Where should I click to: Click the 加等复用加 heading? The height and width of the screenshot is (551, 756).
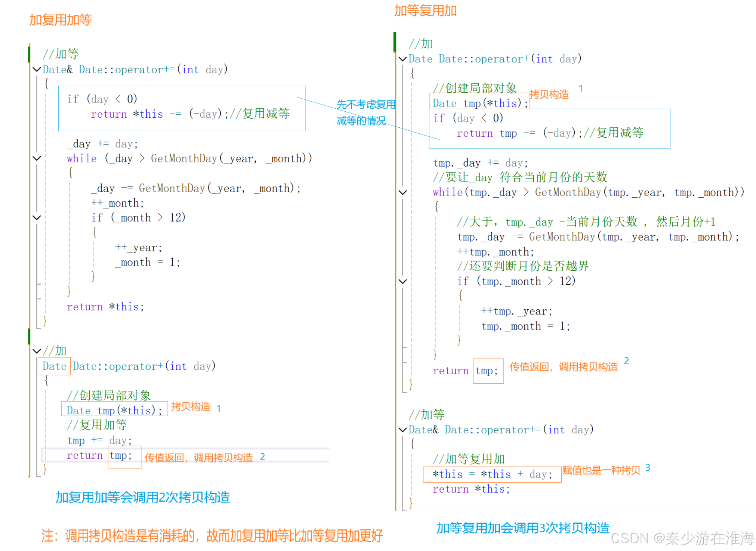[425, 11]
